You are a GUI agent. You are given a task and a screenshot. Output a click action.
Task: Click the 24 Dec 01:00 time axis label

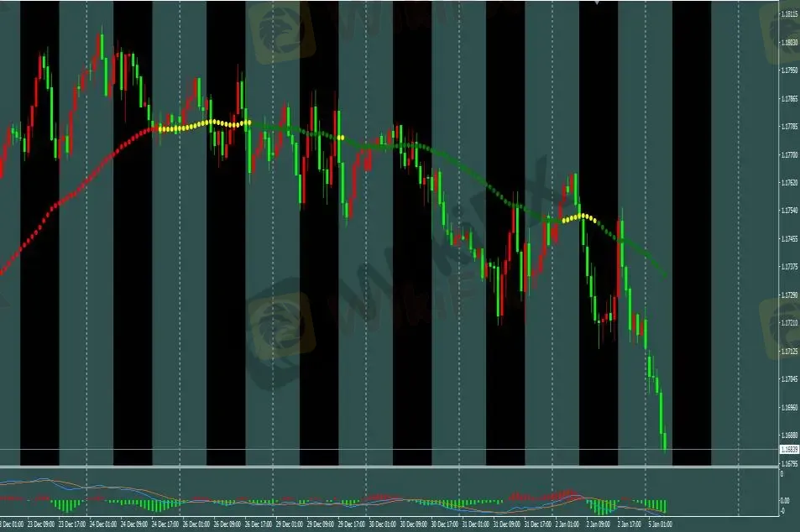pos(102,524)
